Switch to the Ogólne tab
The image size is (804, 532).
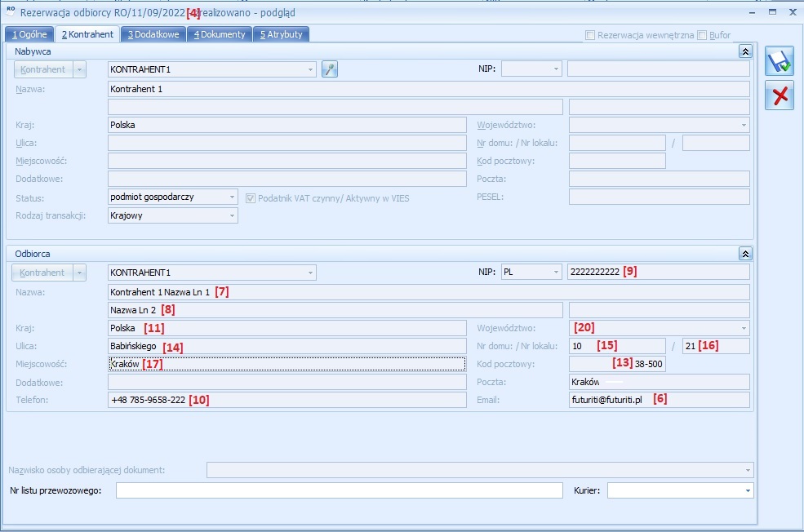coord(30,34)
